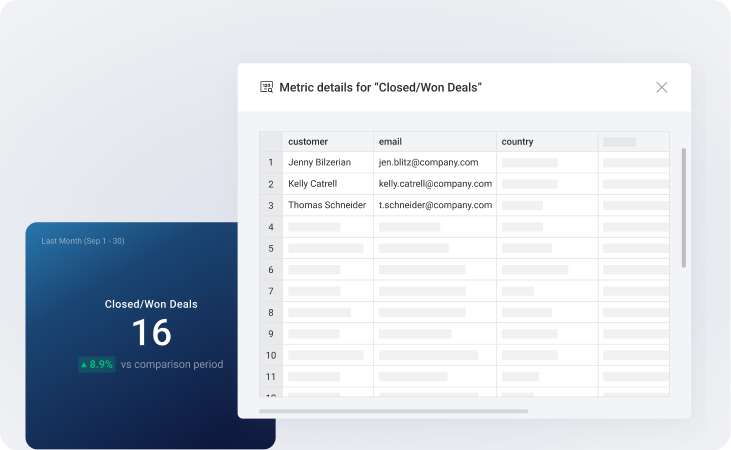
Task: Select the customer column header
Action: [308, 141]
